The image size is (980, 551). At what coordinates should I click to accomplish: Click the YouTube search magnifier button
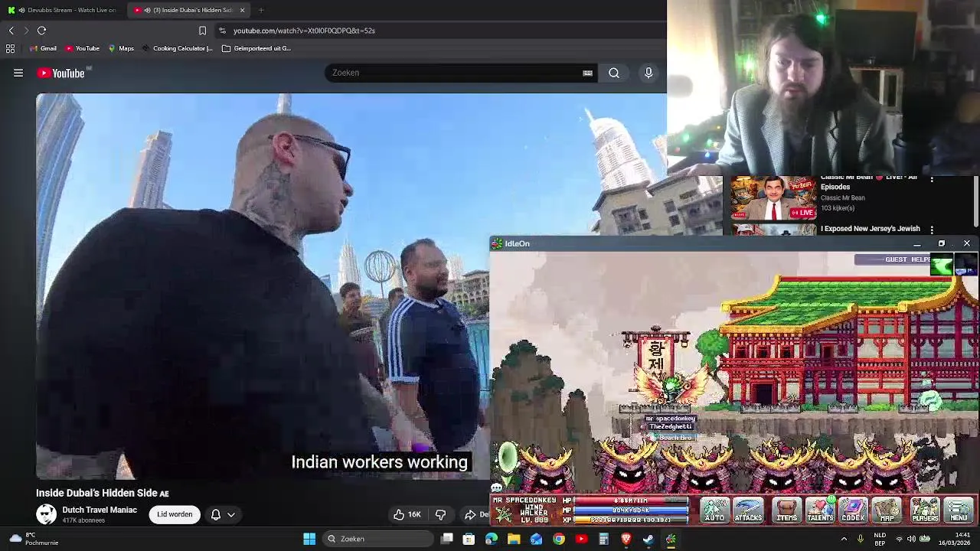tap(614, 73)
